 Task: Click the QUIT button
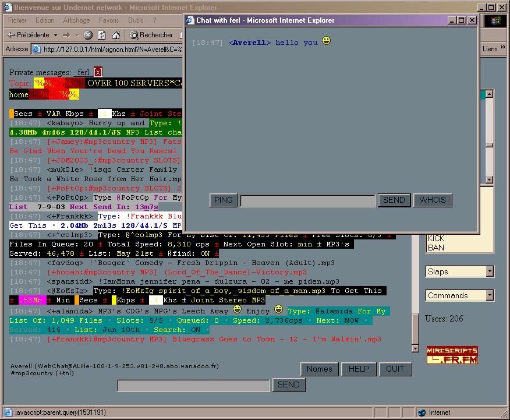[395, 369]
